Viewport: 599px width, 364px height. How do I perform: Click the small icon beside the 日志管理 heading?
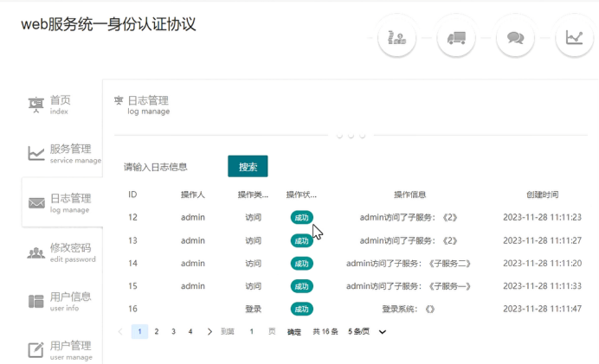coord(119,100)
